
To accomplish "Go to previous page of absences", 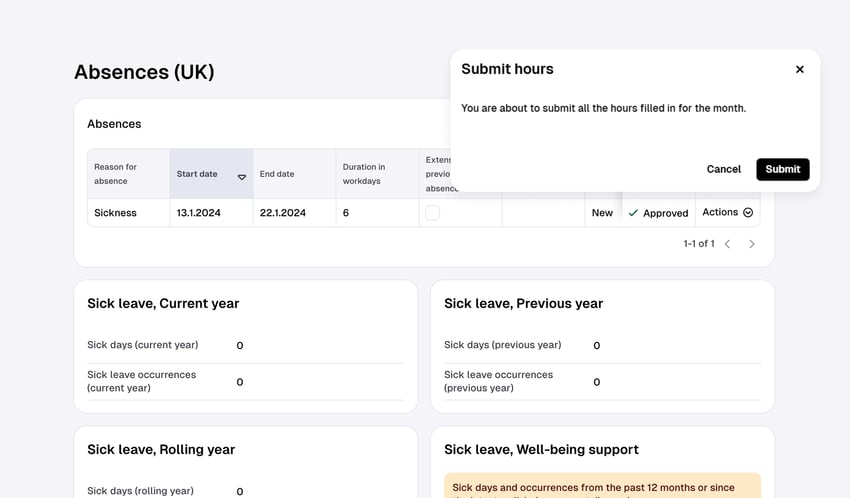I will (727, 244).
